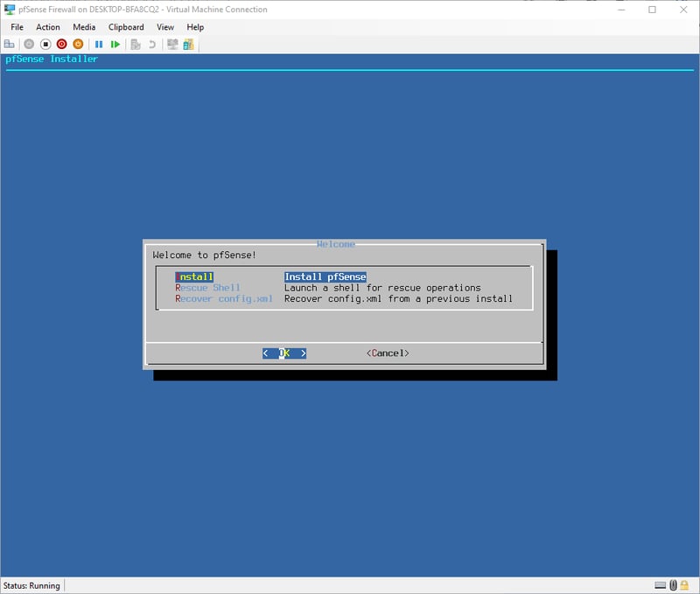
Task: Shut down the VM using the red power icon
Action: [x=61, y=44]
